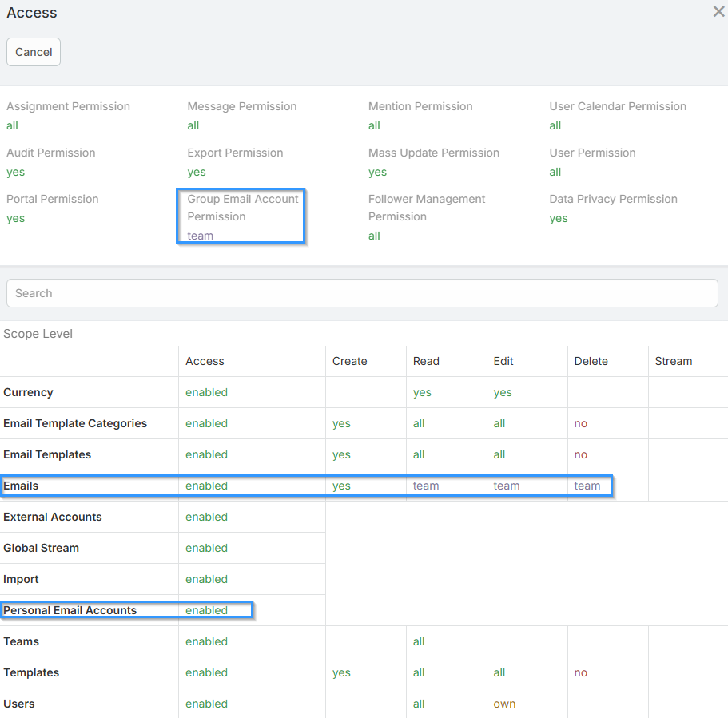Click the Currency row label
The height and width of the screenshot is (718, 728).
point(28,392)
